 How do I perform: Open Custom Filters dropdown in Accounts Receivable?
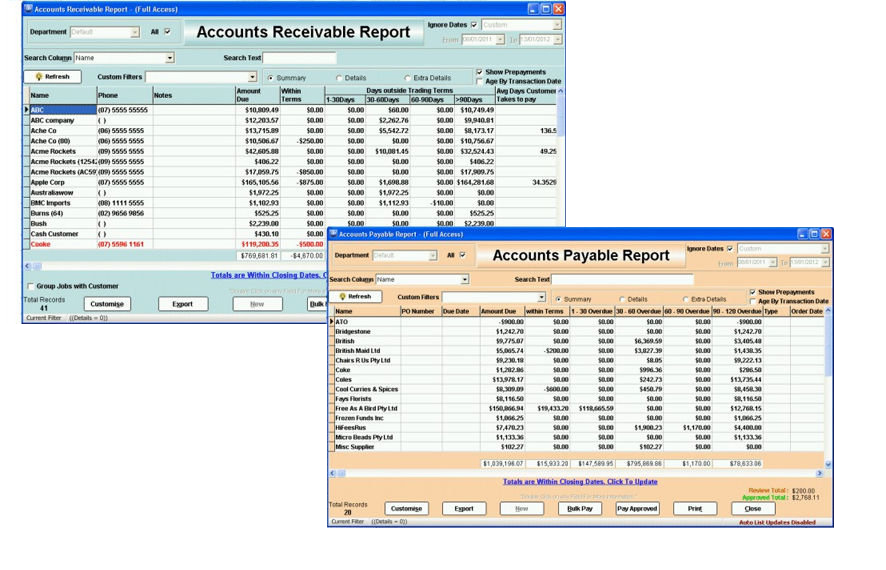(x=252, y=77)
